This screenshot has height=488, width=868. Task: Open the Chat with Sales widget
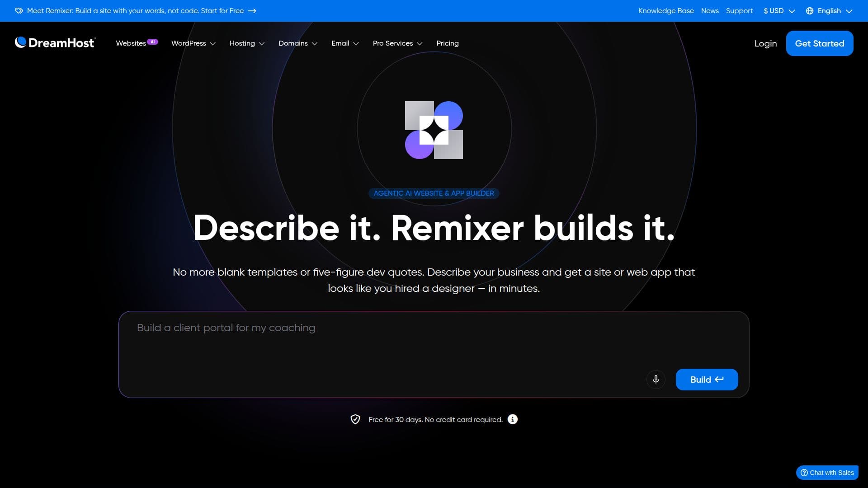click(x=827, y=473)
